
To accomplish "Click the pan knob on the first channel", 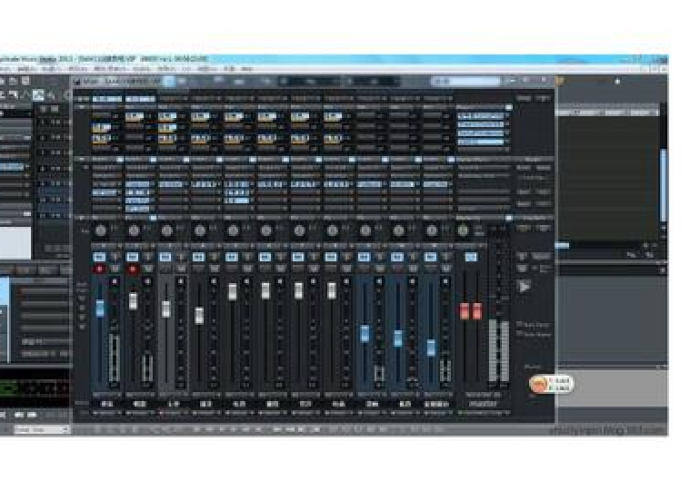I will coord(100,231).
